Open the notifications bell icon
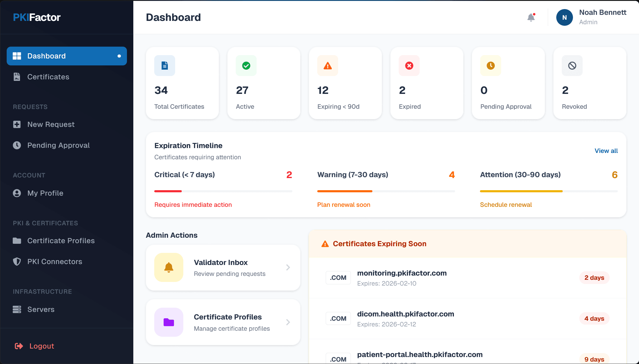The height and width of the screenshot is (364, 639). [531, 17]
